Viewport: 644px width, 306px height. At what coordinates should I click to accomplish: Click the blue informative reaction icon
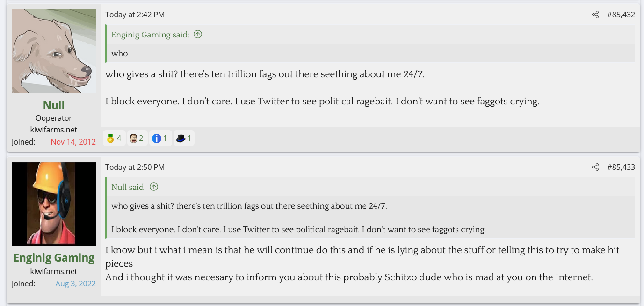click(x=157, y=138)
